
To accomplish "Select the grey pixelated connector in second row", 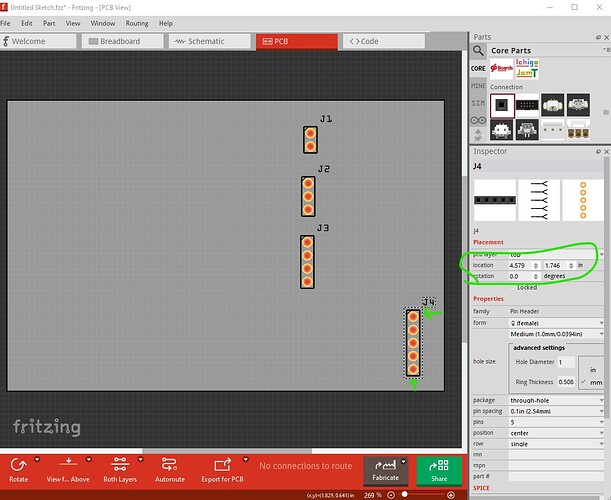I will [x=527, y=130].
